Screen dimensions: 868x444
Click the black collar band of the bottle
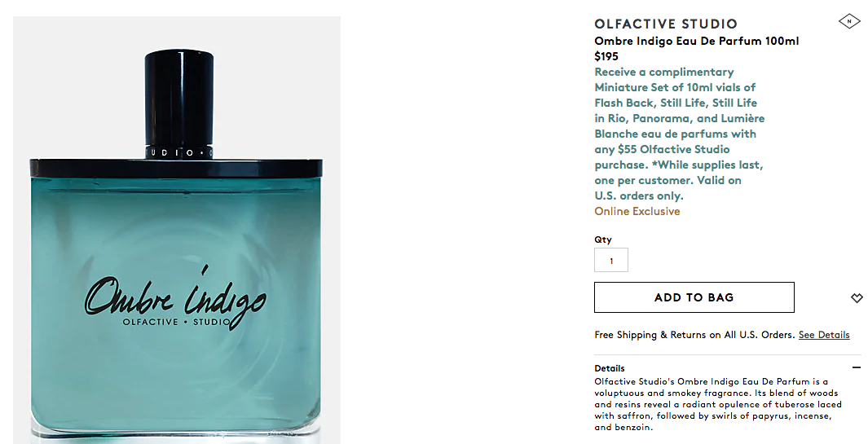[x=176, y=167]
